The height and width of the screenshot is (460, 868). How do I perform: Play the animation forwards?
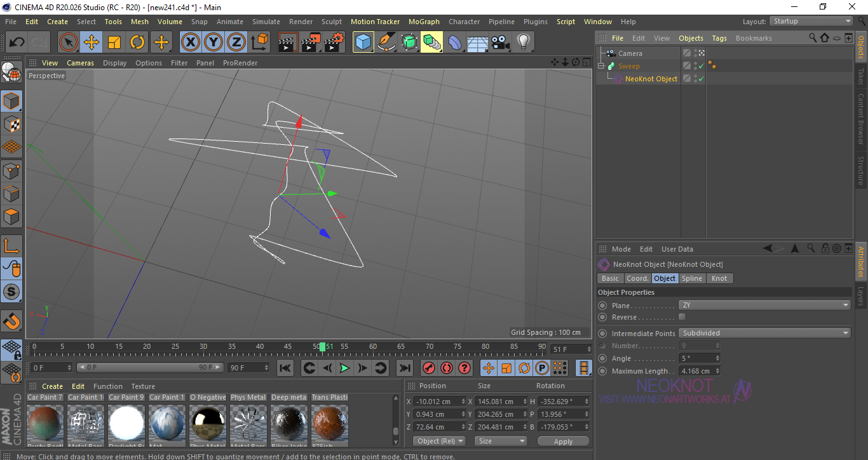click(x=344, y=368)
